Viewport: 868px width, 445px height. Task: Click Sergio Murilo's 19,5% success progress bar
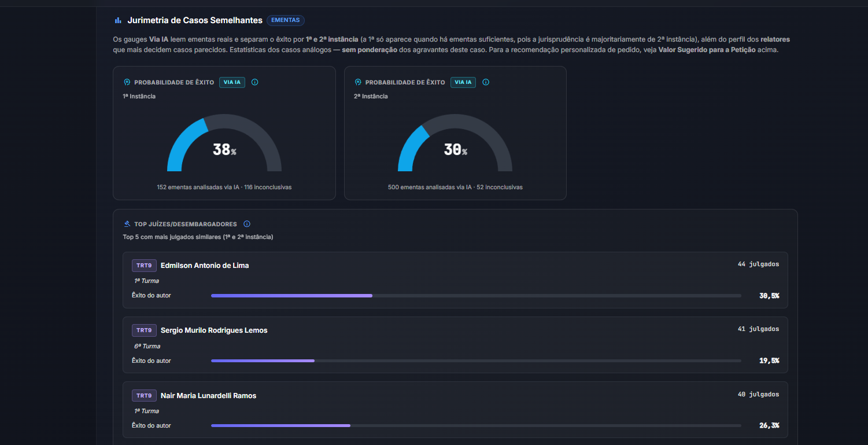click(476, 361)
